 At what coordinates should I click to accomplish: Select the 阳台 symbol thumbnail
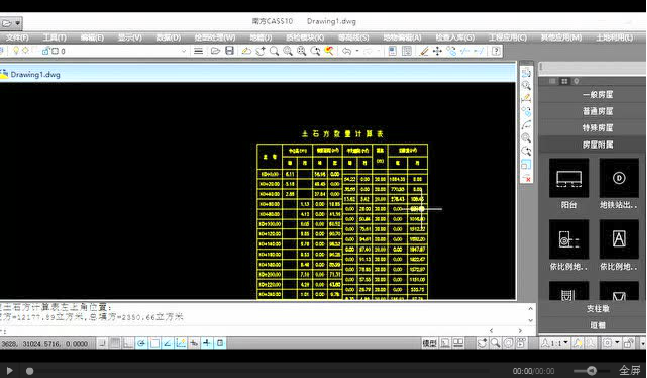(x=569, y=178)
